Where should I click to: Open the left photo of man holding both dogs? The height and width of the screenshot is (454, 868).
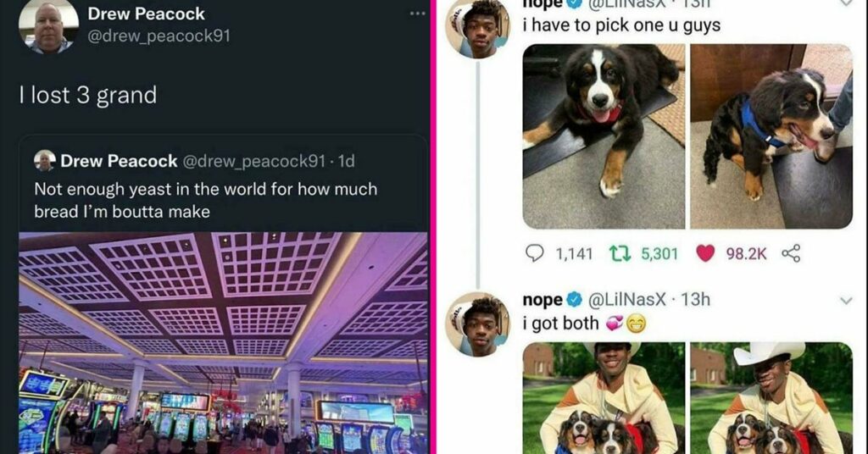point(604,398)
